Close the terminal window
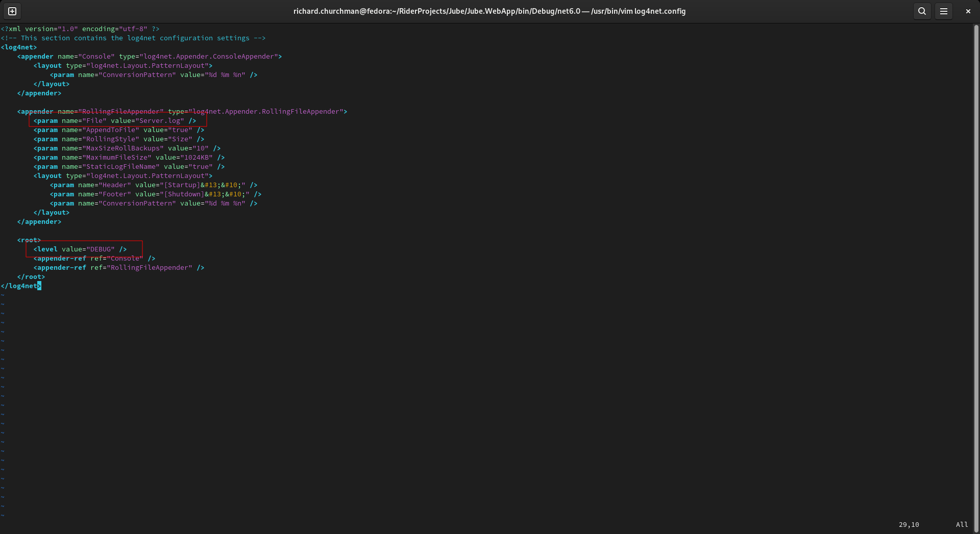Viewport: 980px width, 534px height. [x=968, y=11]
